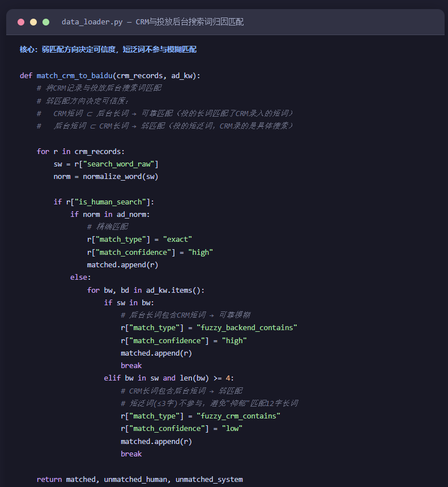
Task: Click the yellow minimize dot in title bar
Action: 33,22
